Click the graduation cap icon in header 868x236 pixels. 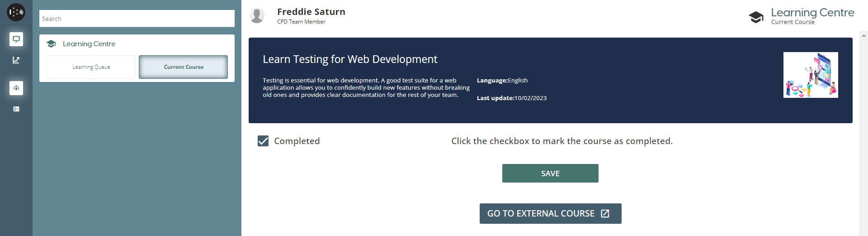[756, 17]
